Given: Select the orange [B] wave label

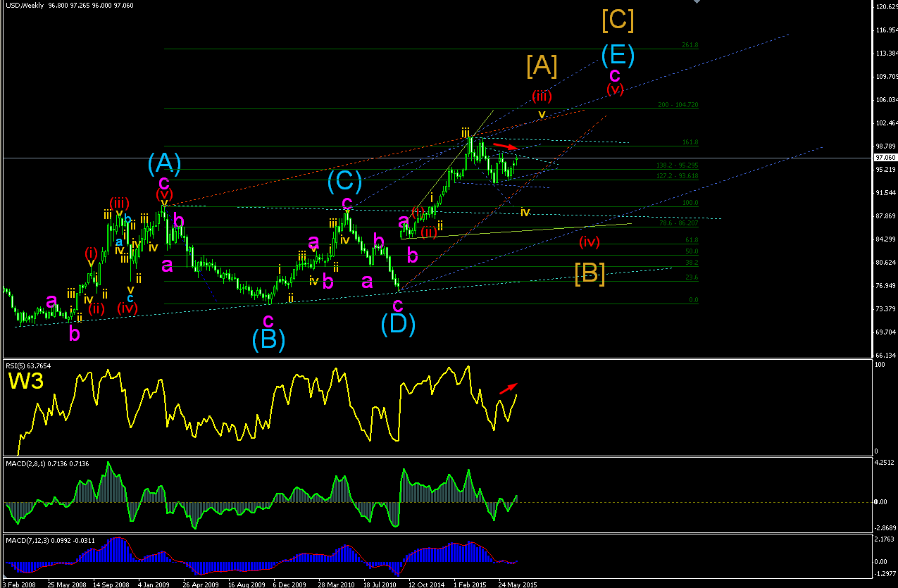Looking at the screenshot, I should (590, 273).
